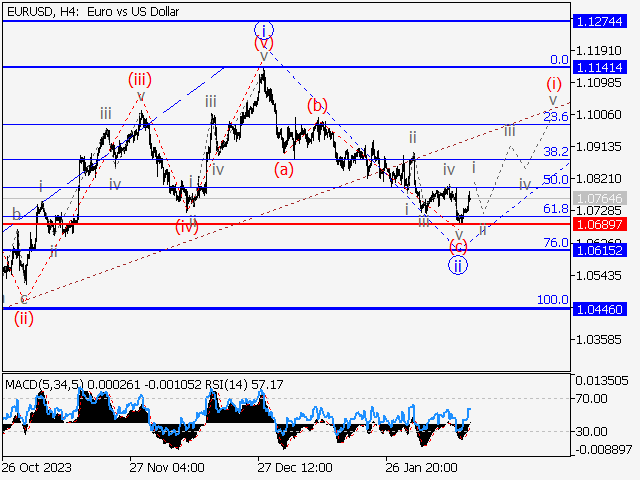The width and height of the screenshot is (640, 480).
Task: Click the 1.04460 price level tag
Action: (x=600, y=309)
